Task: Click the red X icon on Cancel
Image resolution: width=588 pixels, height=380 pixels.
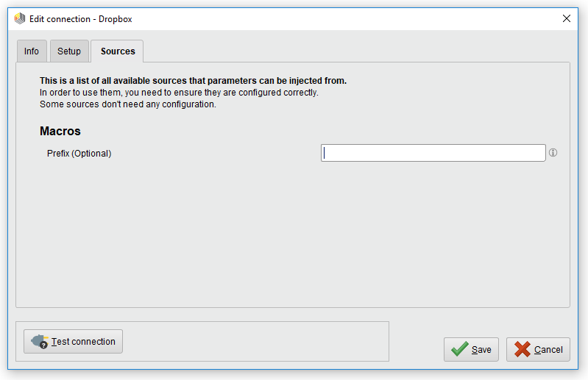Action: pos(523,349)
